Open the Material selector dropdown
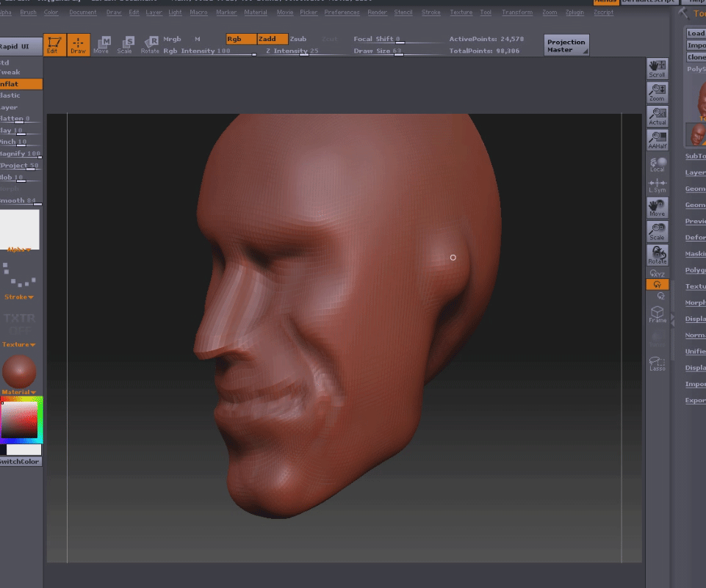This screenshot has width=706, height=588. point(20,392)
